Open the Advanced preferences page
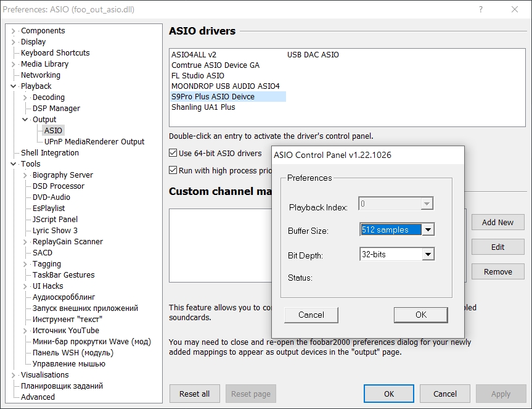 point(38,397)
